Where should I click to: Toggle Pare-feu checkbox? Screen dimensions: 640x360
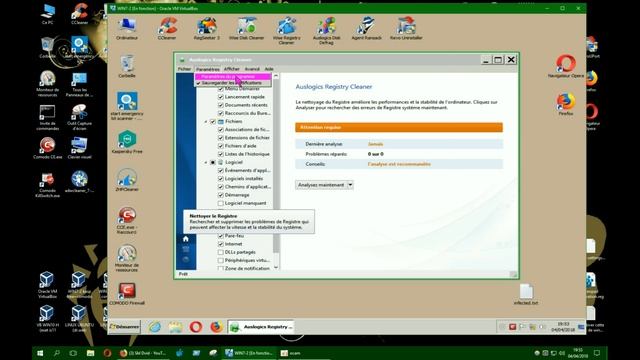coord(221,236)
